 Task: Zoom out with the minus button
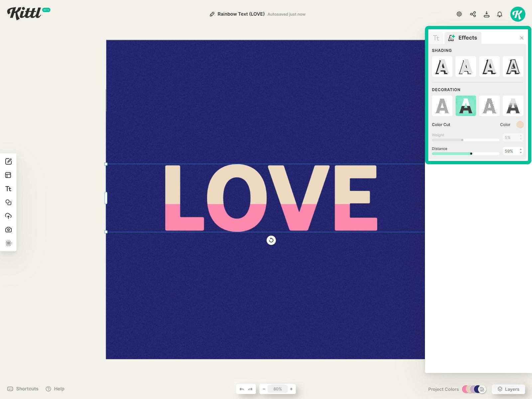(264, 389)
